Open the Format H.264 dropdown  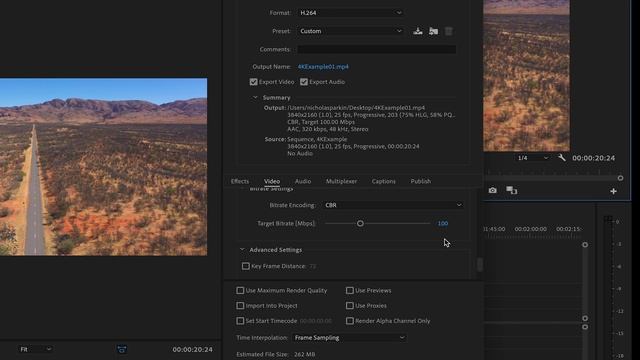(350, 13)
